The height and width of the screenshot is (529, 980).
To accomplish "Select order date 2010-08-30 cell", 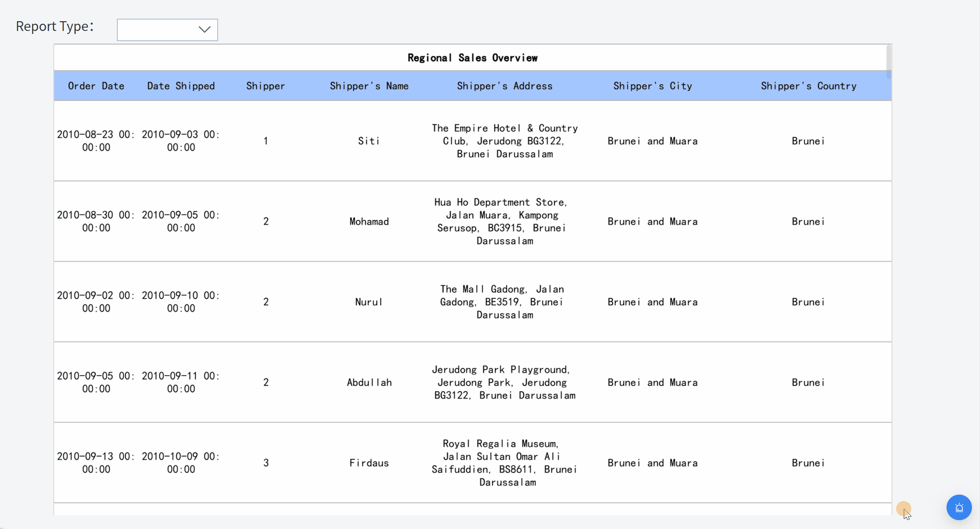I will (96, 221).
